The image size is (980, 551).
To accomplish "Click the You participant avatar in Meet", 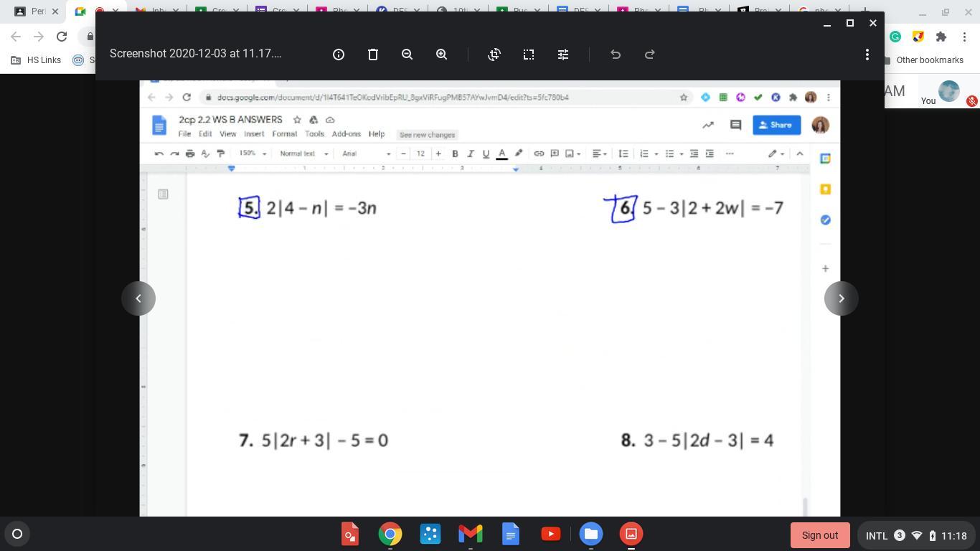I will (x=949, y=91).
